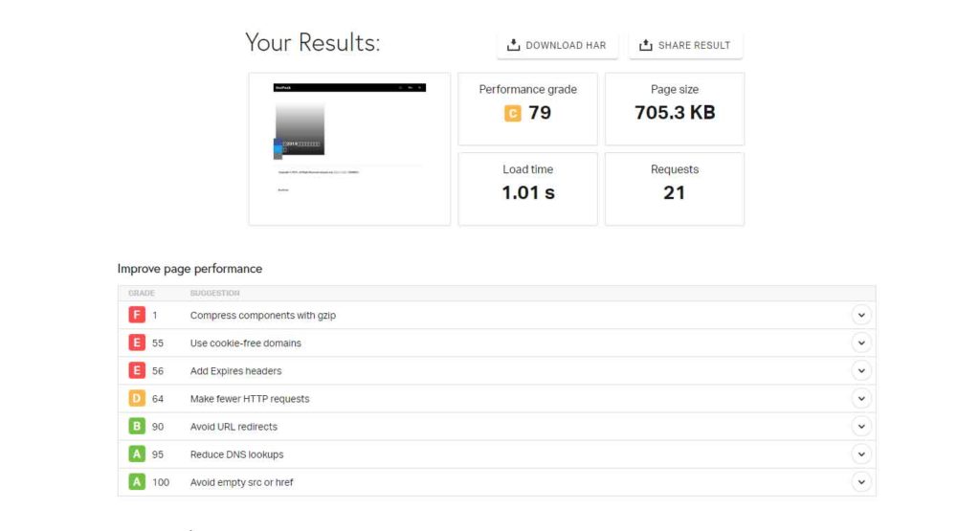Click the Download HAR button
Image resolution: width=980 pixels, height=531 pixels.
[x=557, y=45]
